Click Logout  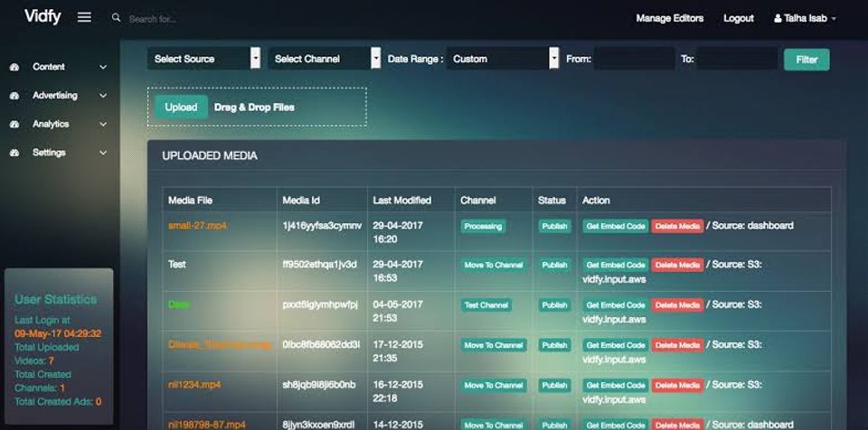[739, 18]
